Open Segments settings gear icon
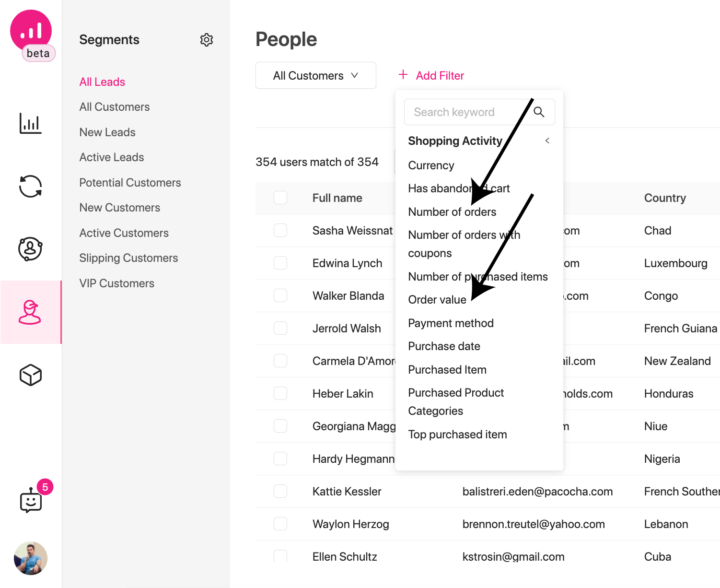The height and width of the screenshot is (588, 720). tap(207, 40)
